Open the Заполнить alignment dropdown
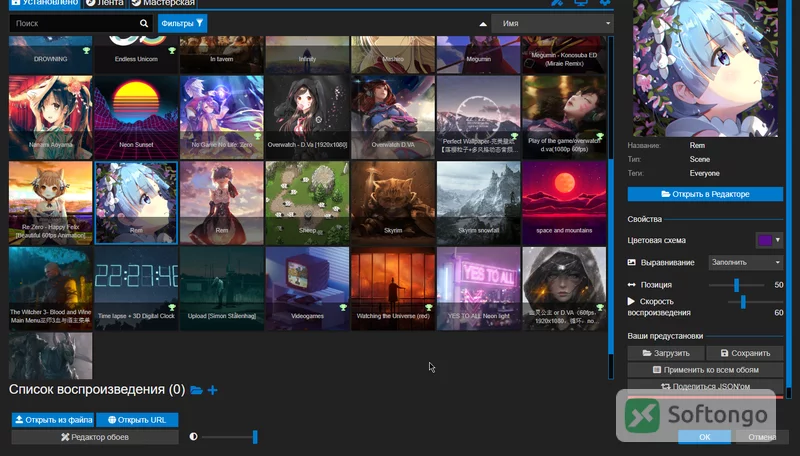This screenshot has height=456, width=800. click(746, 262)
